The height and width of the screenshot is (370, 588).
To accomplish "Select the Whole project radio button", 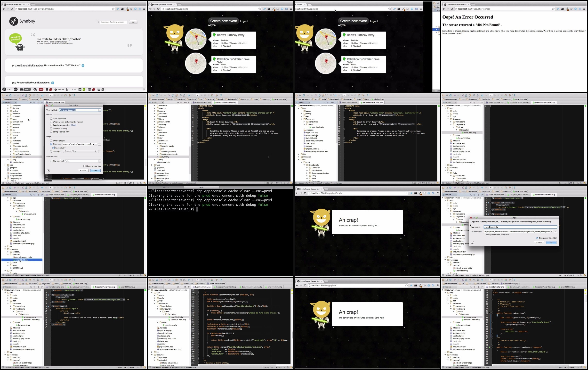I will coord(51,140).
